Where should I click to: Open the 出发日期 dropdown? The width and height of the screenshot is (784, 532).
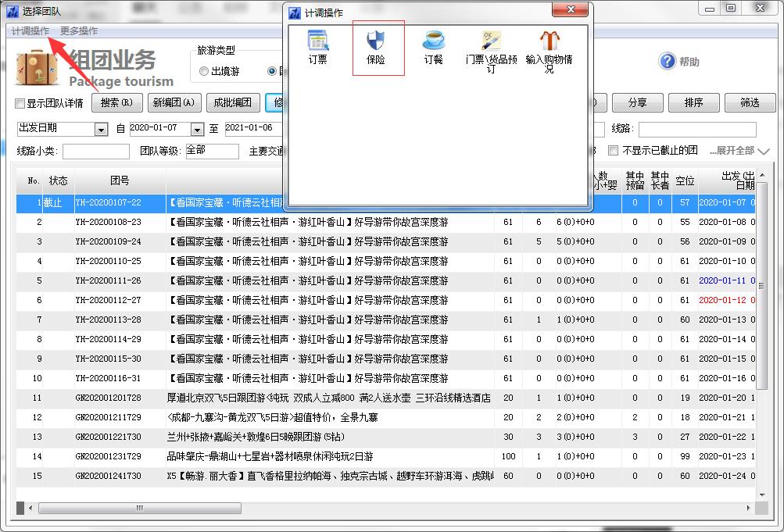[101, 129]
